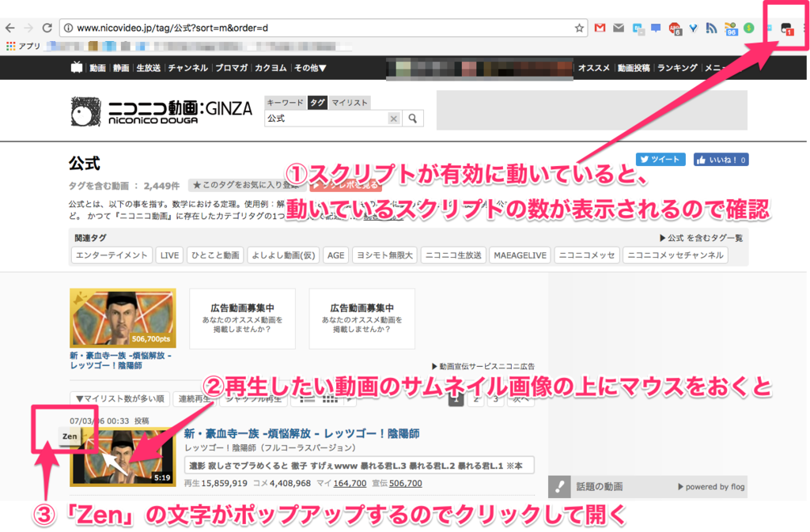Open 静画 in the top navigation bar

[121, 68]
